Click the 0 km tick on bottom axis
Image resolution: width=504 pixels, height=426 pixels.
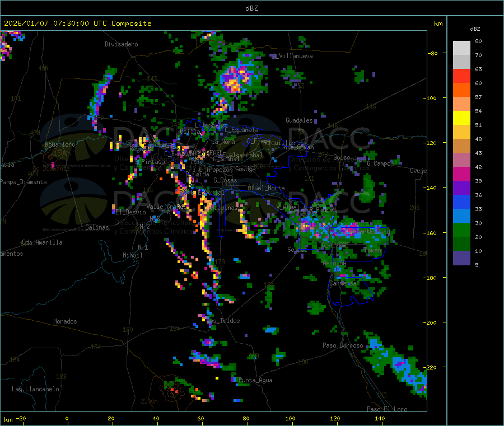[x=67, y=418]
